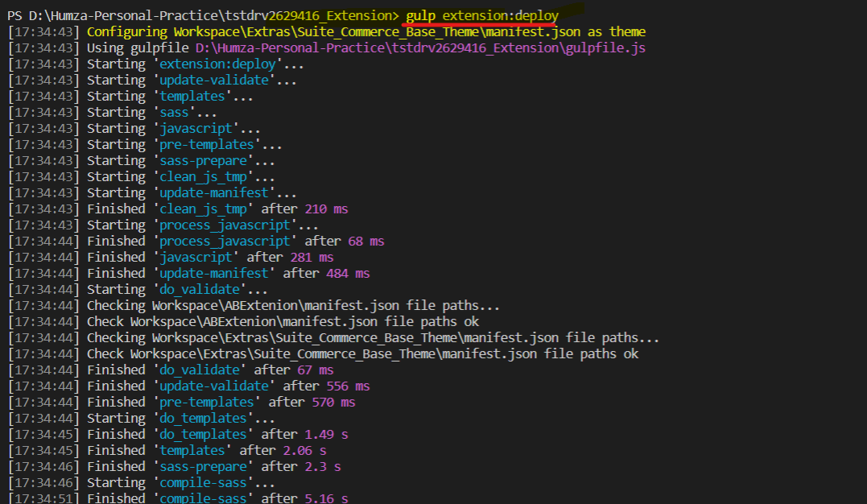This screenshot has width=867, height=504.
Task: Click 'compile-sass' in its Starting line
Action: pyautogui.click(x=203, y=482)
